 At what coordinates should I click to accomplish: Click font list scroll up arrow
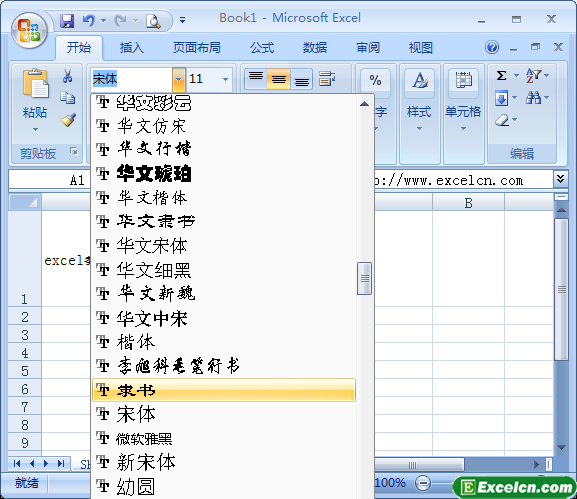[364, 104]
